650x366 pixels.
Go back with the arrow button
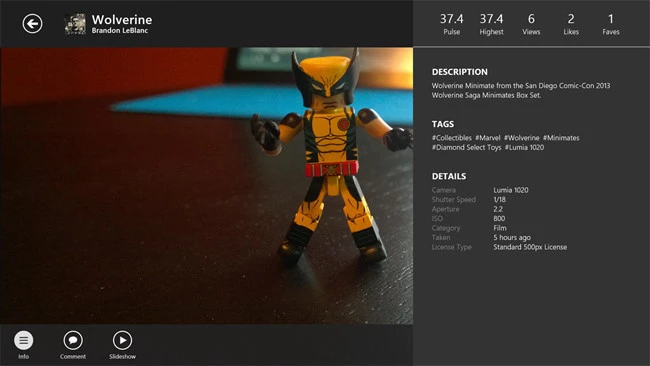tap(32, 23)
